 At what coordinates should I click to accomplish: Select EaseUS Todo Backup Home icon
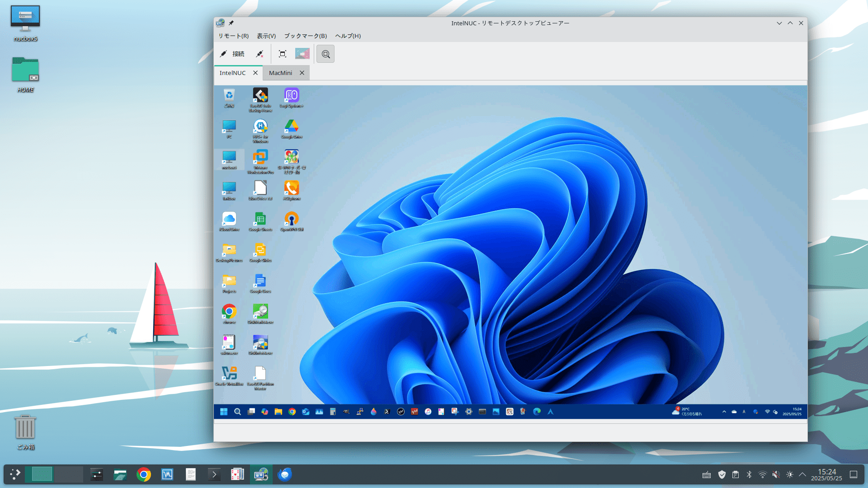[260, 100]
